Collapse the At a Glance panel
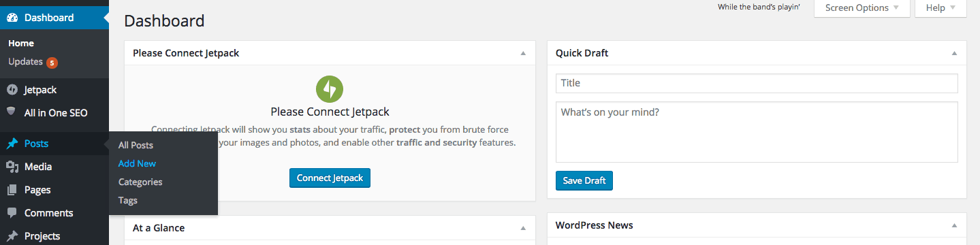This screenshot has height=245, width=980. 523,228
